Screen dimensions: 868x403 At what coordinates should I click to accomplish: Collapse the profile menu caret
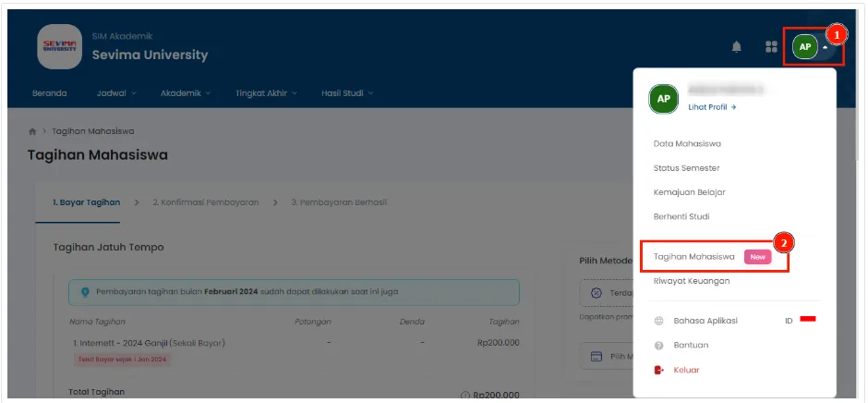pos(826,48)
